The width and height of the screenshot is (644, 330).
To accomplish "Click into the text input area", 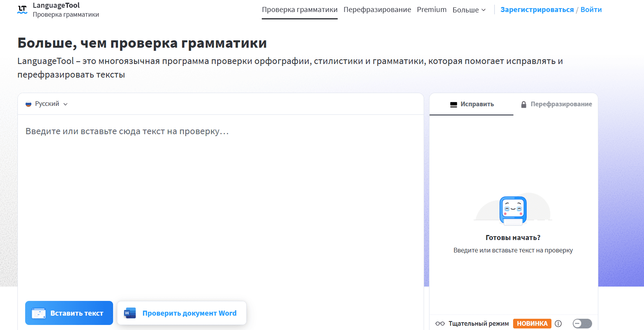I will [x=220, y=202].
